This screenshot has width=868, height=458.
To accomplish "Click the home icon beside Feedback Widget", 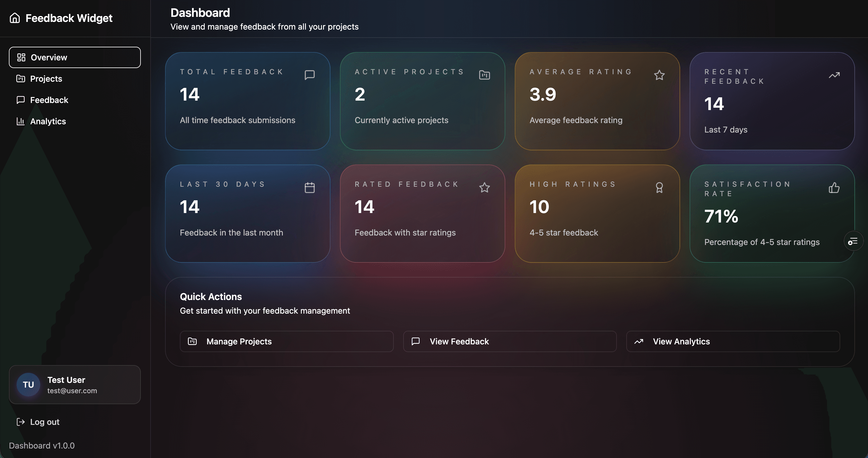I will pyautogui.click(x=15, y=18).
